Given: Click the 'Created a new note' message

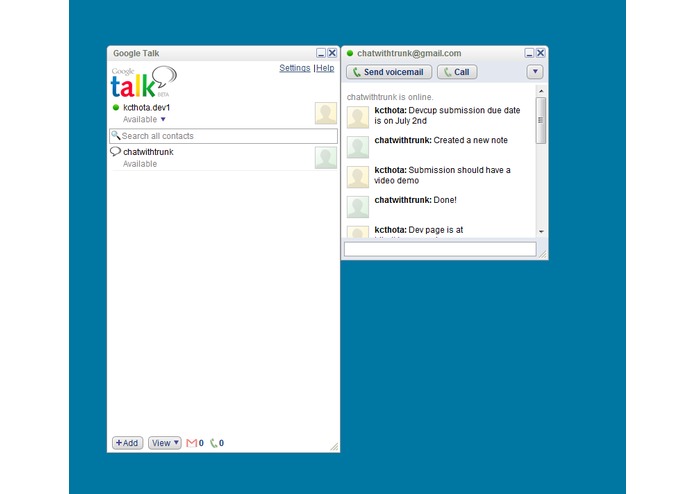Looking at the screenshot, I should click(x=441, y=140).
